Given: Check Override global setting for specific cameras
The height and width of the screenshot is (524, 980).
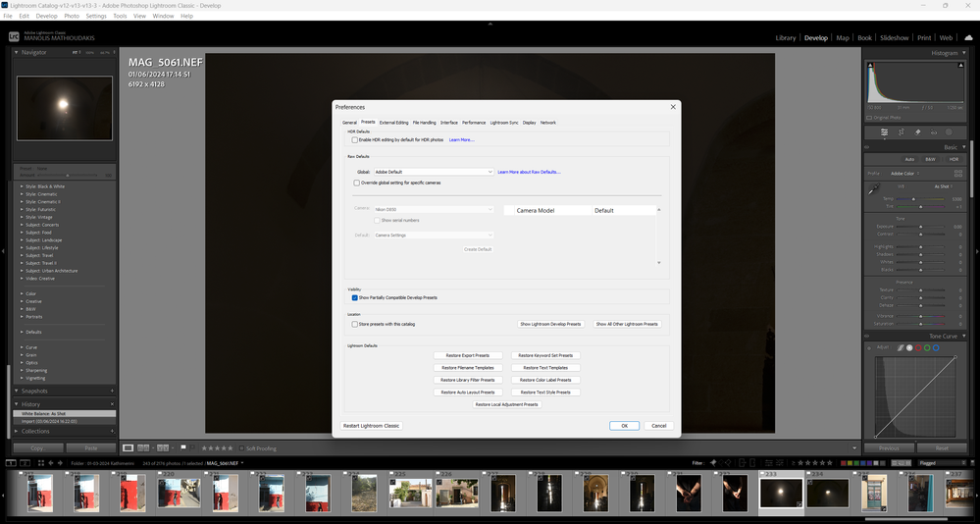Looking at the screenshot, I should click(357, 183).
